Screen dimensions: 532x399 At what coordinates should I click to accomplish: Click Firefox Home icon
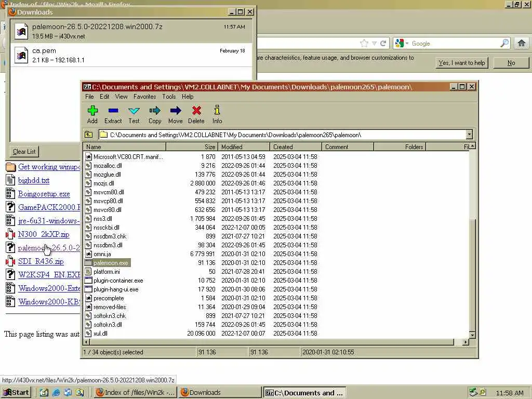tap(522, 43)
